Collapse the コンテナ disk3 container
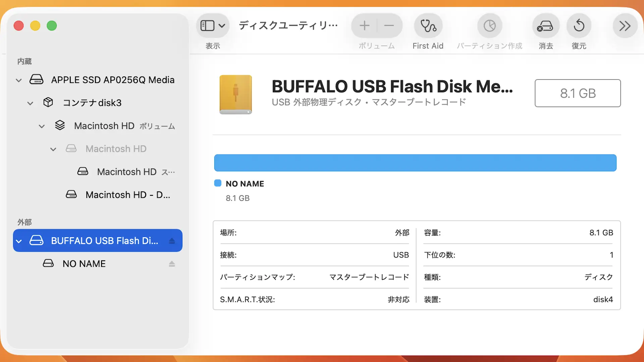 click(30, 103)
